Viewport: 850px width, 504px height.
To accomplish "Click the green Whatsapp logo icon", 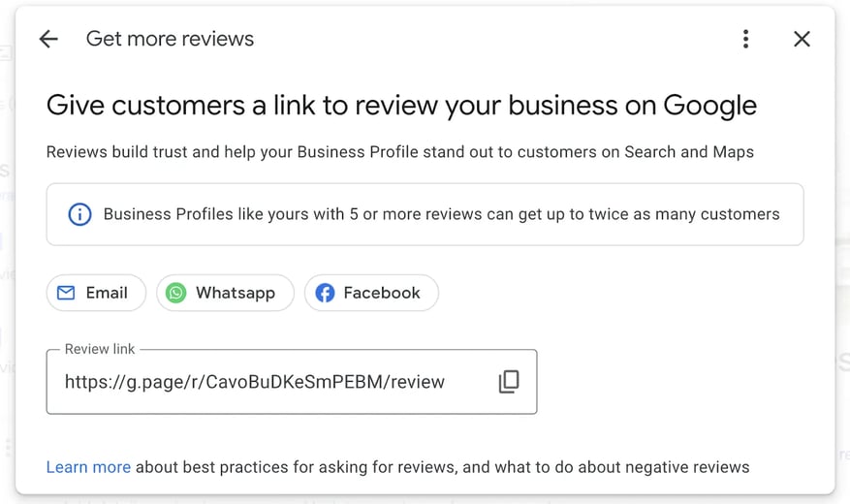I will tap(175, 293).
